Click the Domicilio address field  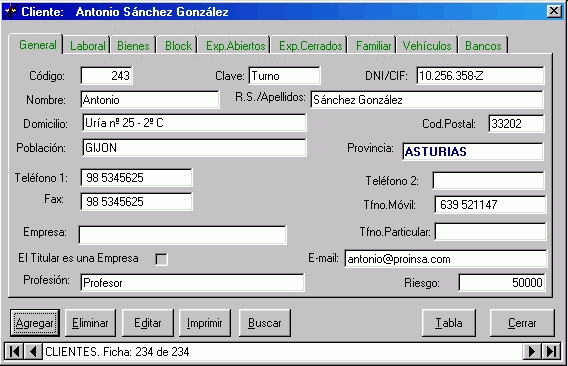[194, 123]
